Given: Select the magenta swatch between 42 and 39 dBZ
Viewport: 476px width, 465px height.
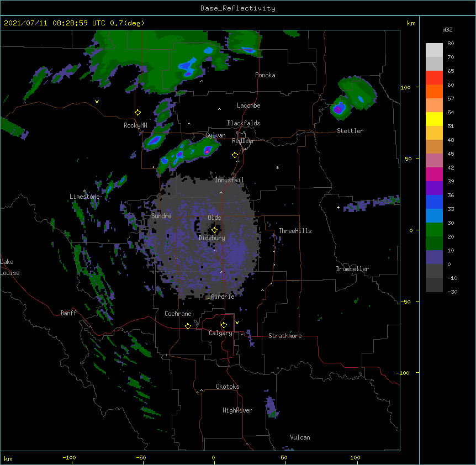Looking at the screenshot, I should [x=434, y=174].
